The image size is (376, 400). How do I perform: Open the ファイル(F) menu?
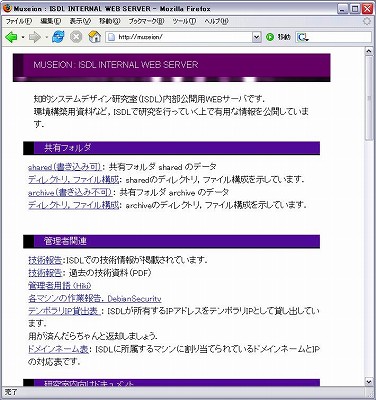coord(18,21)
